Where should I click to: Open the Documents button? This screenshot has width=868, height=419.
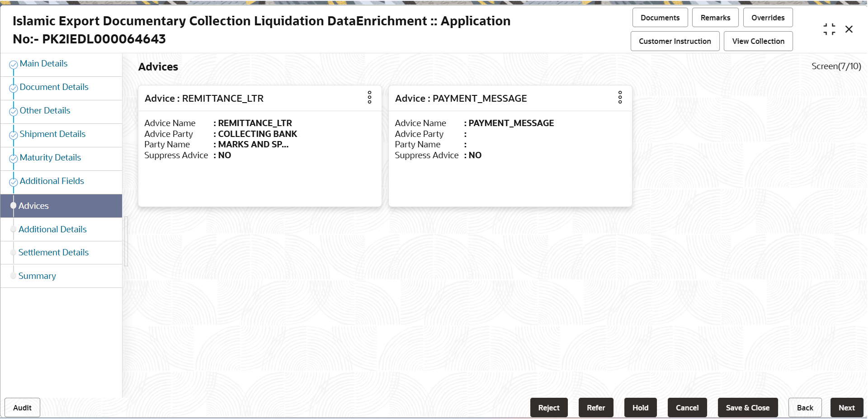(x=660, y=18)
